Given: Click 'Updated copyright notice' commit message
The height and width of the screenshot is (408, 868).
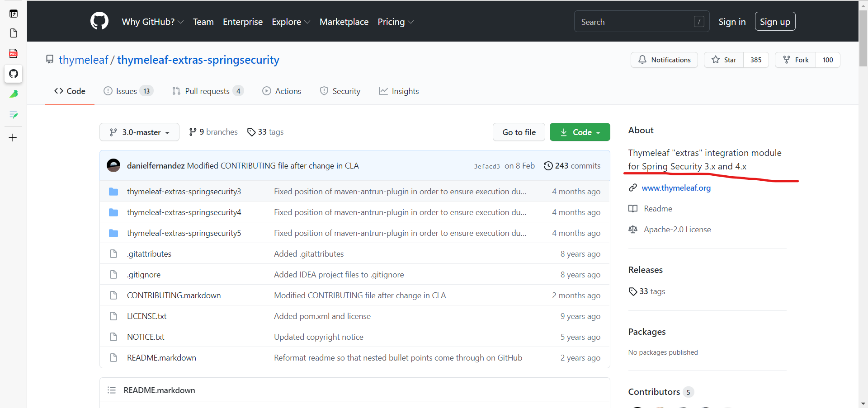Looking at the screenshot, I should click(x=319, y=337).
